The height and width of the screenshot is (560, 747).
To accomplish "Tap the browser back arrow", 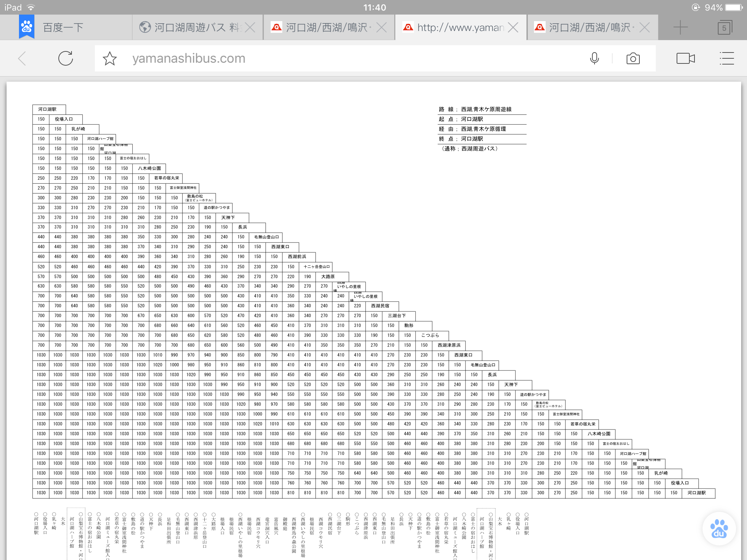I will click(22, 58).
